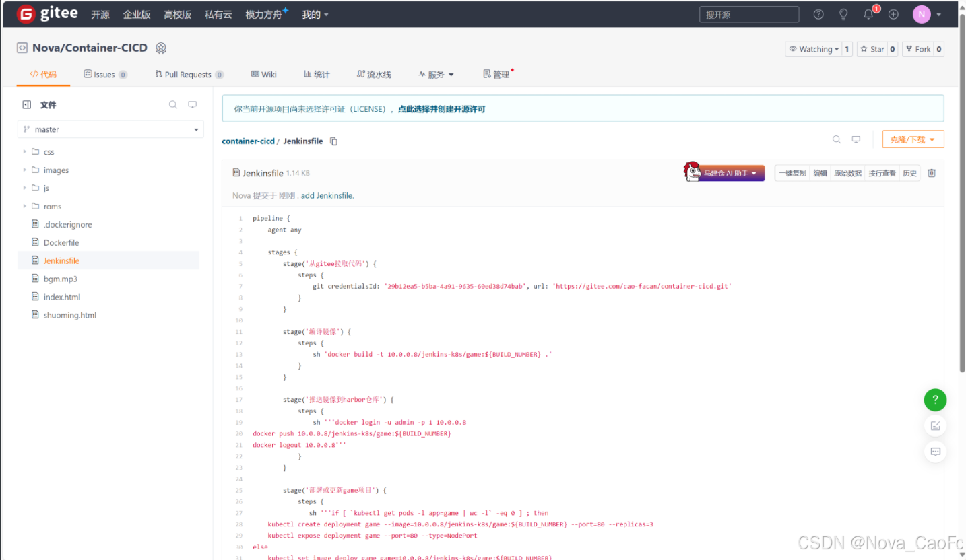Image resolution: width=966 pixels, height=560 pixels.
Task: Click the Dockerfile file icon
Action: (36, 242)
